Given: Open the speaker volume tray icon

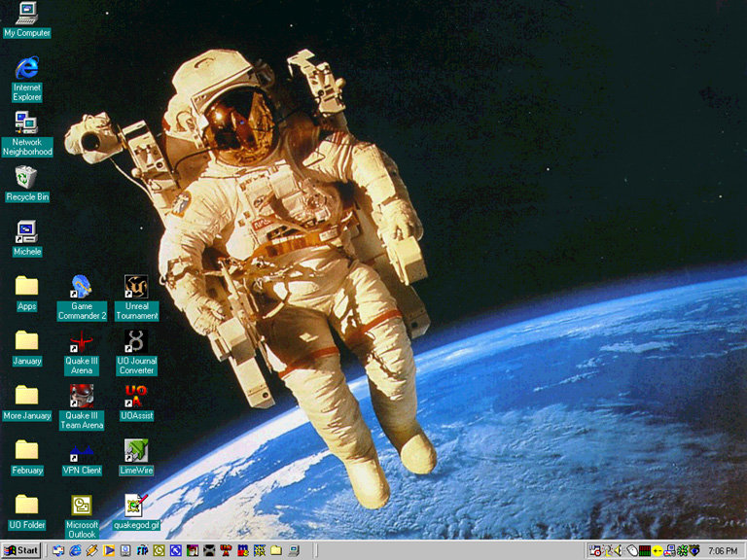Looking at the screenshot, I should pos(619,550).
